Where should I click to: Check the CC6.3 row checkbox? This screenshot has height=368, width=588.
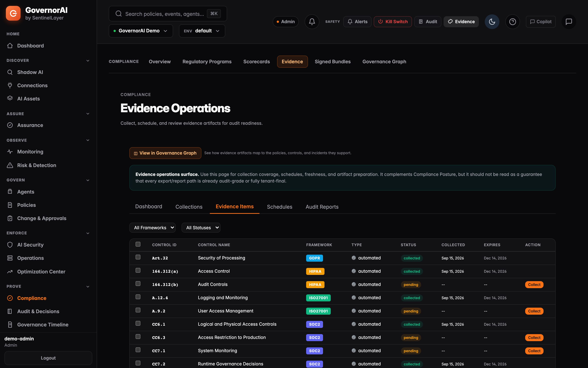coord(138,337)
